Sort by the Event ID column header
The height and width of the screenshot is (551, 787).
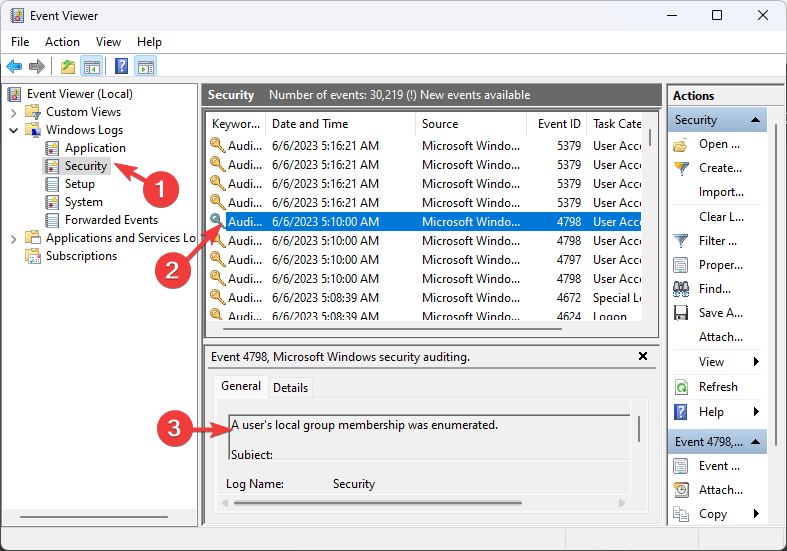558,124
